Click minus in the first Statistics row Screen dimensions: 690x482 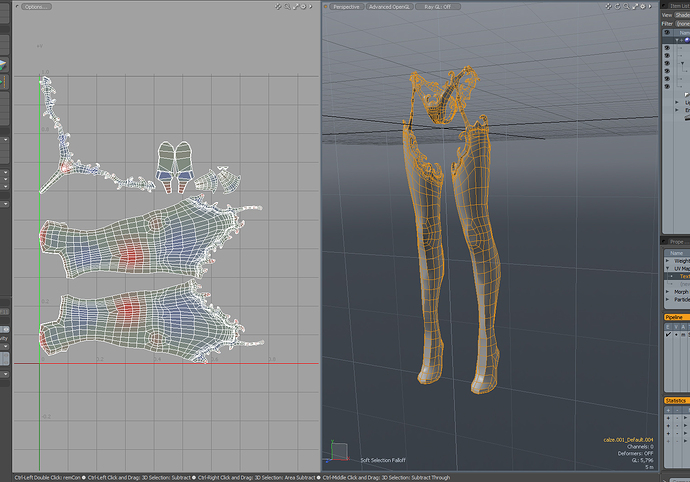[677, 418]
